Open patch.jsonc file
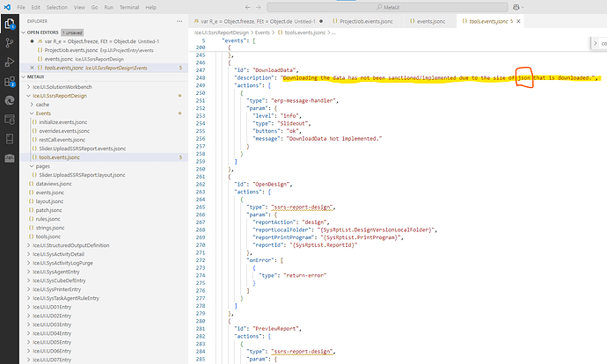Viewport: 607px width, 364px height. [48, 210]
